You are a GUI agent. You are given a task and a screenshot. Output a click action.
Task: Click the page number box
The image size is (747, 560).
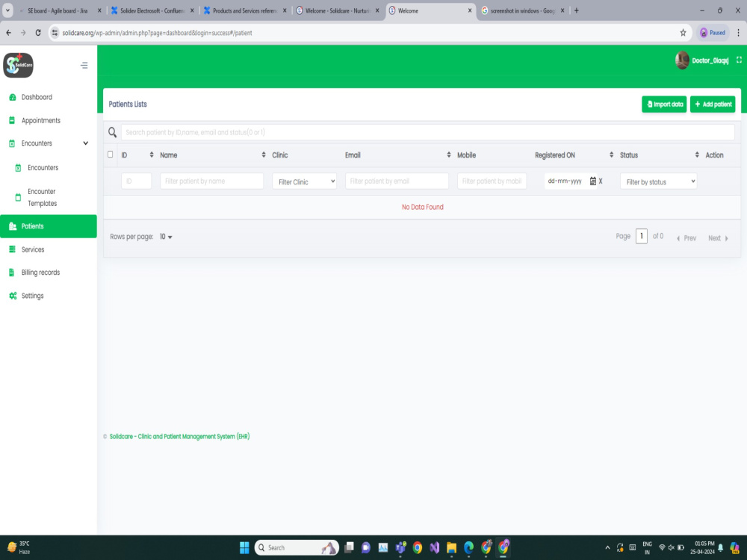click(x=641, y=236)
